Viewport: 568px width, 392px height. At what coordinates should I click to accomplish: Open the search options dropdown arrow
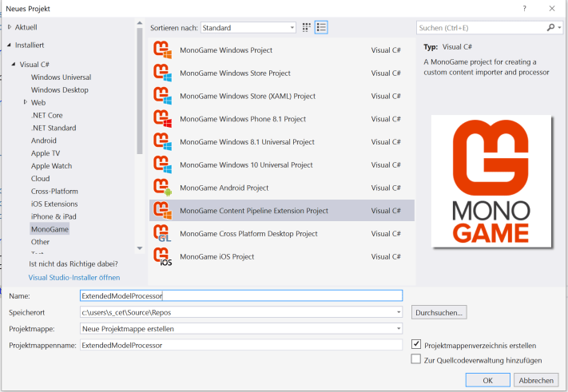[x=560, y=27]
